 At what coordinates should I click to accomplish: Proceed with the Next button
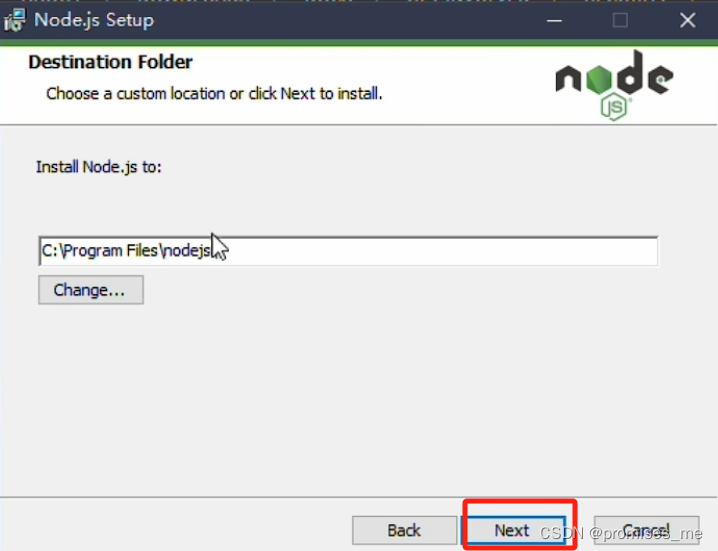(513, 530)
